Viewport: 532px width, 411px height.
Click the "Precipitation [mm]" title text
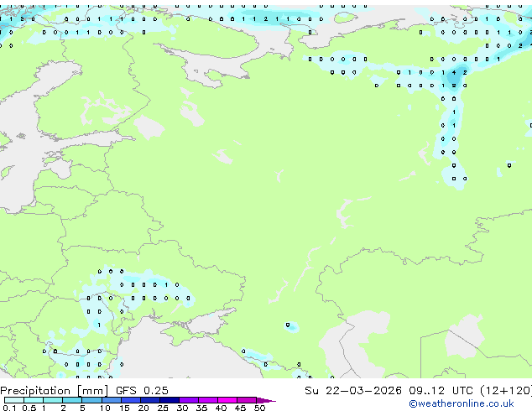point(55,391)
